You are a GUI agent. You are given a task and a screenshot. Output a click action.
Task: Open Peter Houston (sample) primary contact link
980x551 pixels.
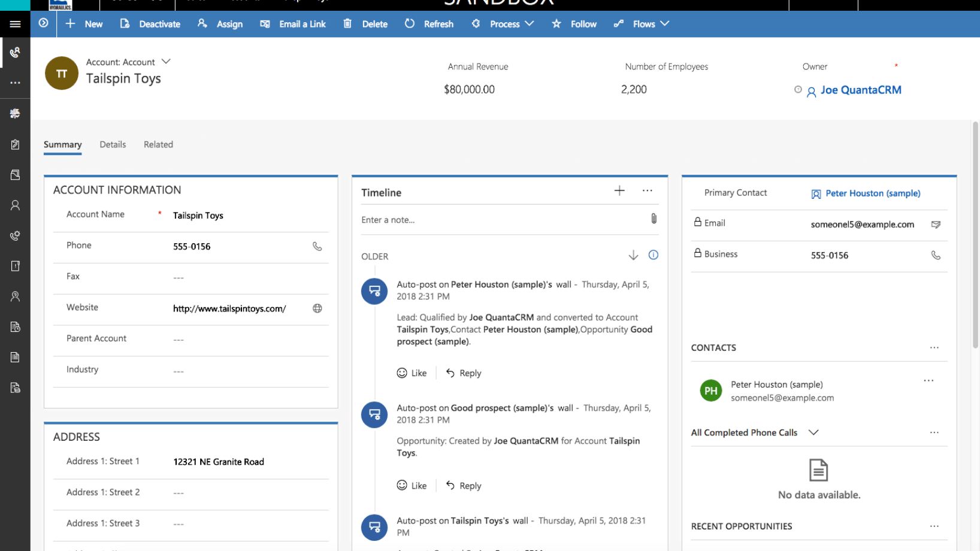tap(873, 193)
